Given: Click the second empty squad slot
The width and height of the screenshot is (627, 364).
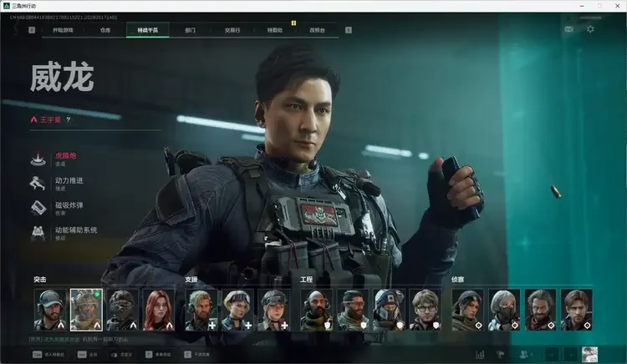Looking at the screenshot, I should click(x=570, y=355).
